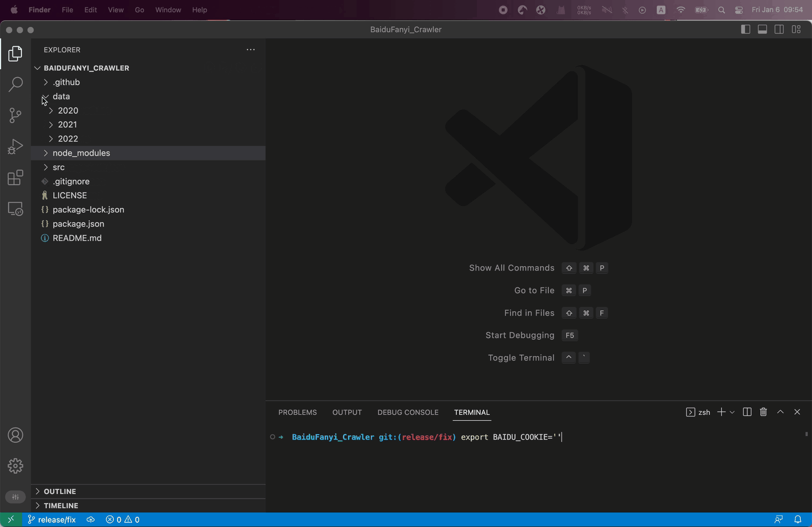Click the terminal scrollbar
Screen dimensions: 812x527
pyautogui.click(x=807, y=434)
